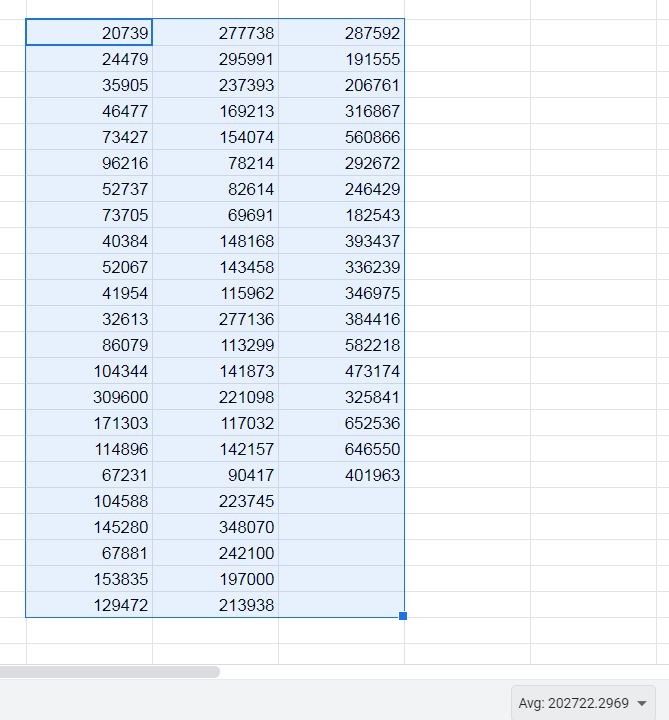The height and width of the screenshot is (720, 669).
Task: Select the cell containing 295991
Action: pyautogui.click(x=215, y=59)
